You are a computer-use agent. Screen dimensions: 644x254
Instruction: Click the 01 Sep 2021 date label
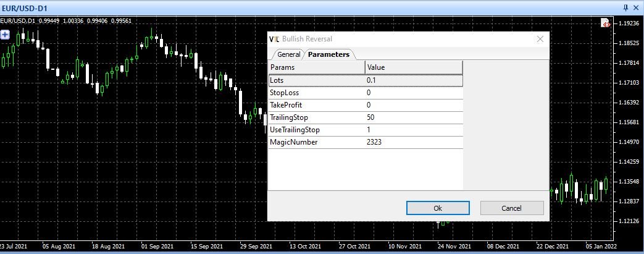157,246
